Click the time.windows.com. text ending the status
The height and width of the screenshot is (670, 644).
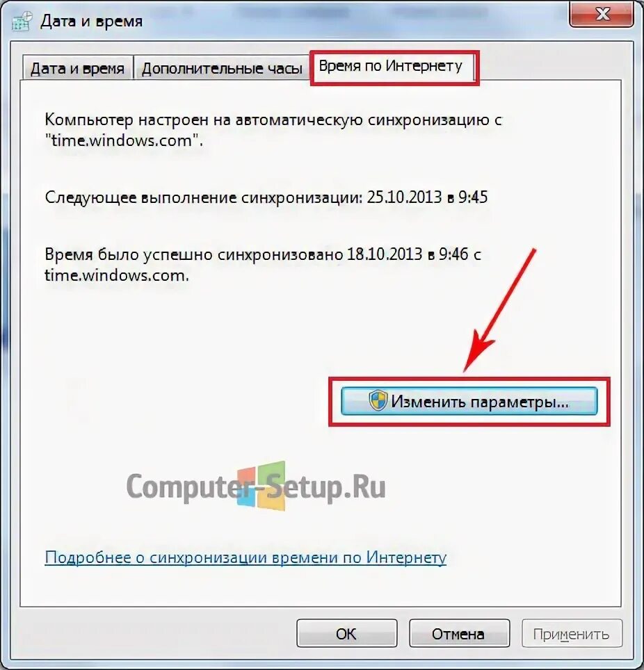pyautogui.click(x=117, y=276)
